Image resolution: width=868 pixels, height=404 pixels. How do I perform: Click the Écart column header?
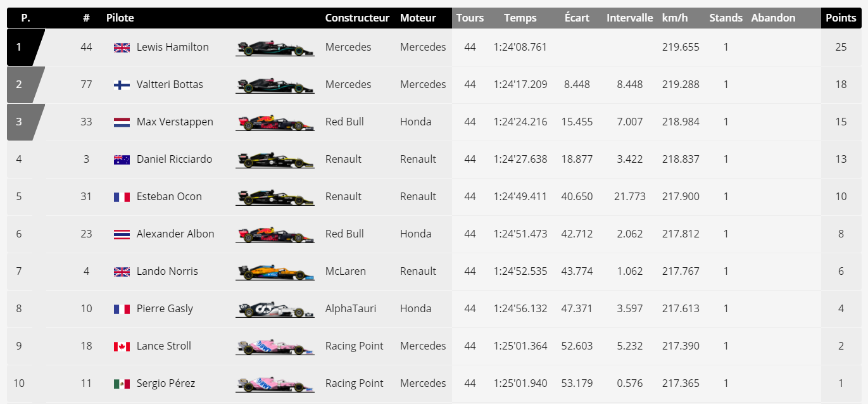pos(577,18)
